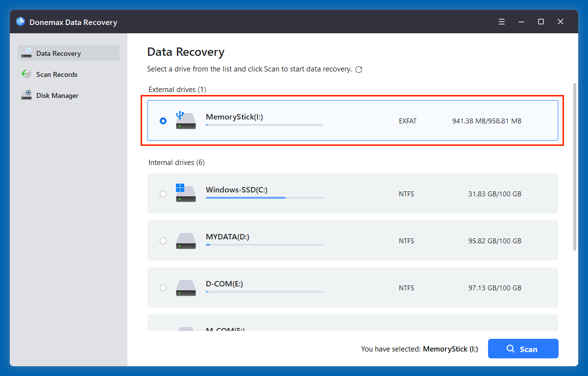588x376 pixels.
Task: Click the Disk Manager sidebar icon
Action: tap(26, 95)
